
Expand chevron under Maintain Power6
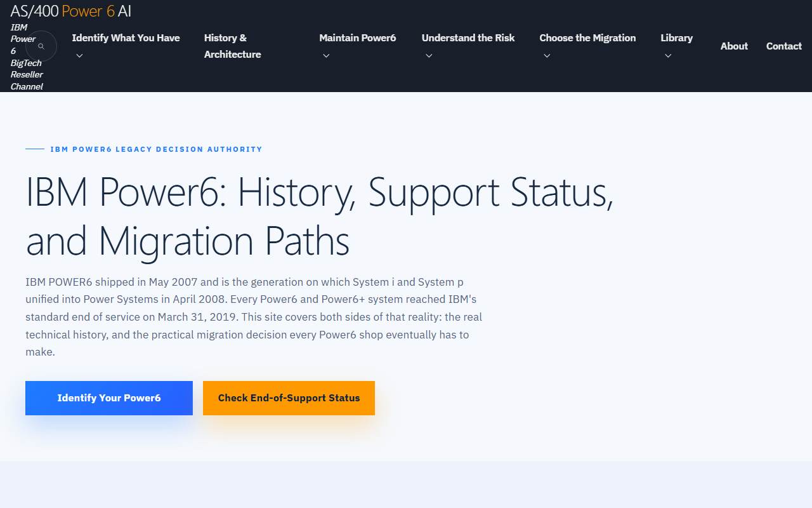[x=326, y=56]
